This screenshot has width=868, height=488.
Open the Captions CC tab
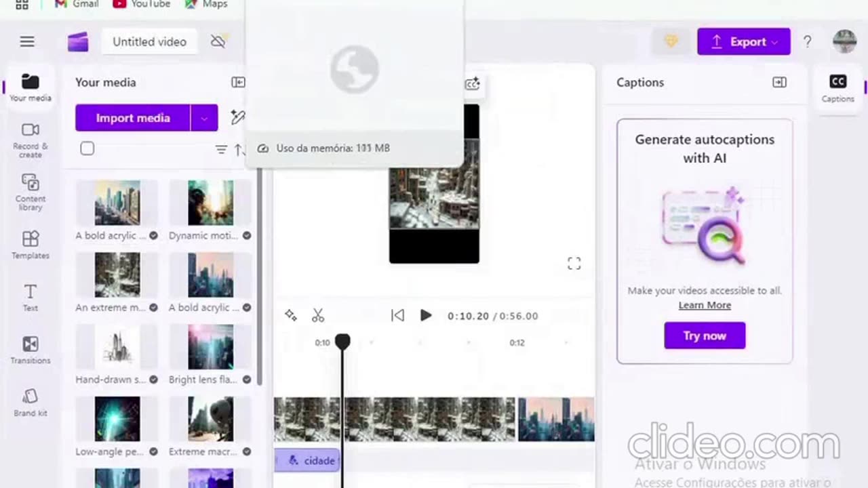tap(837, 89)
